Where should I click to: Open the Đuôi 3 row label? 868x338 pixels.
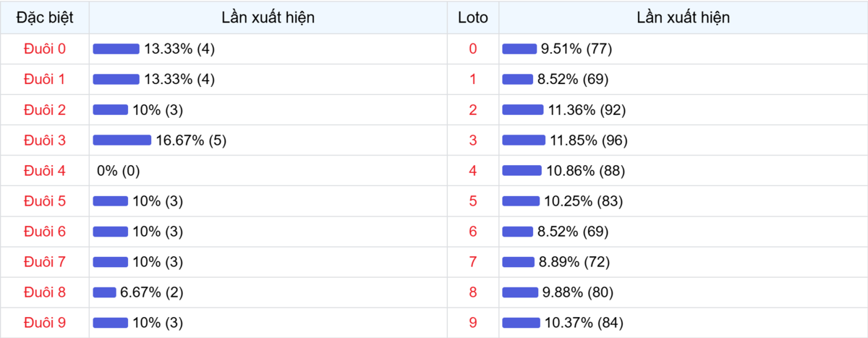click(x=44, y=140)
